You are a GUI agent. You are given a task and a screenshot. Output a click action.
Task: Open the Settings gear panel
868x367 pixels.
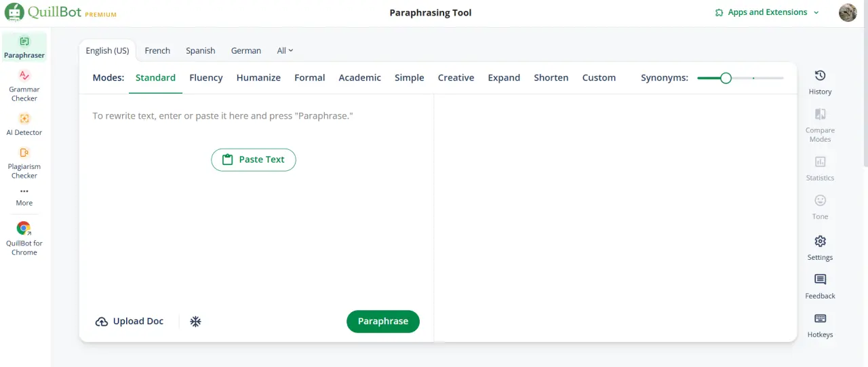[x=820, y=248]
